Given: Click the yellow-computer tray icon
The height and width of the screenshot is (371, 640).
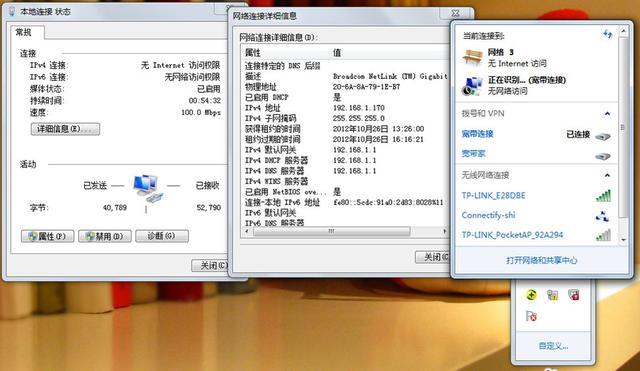Looking at the screenshot, I should 553,295.
